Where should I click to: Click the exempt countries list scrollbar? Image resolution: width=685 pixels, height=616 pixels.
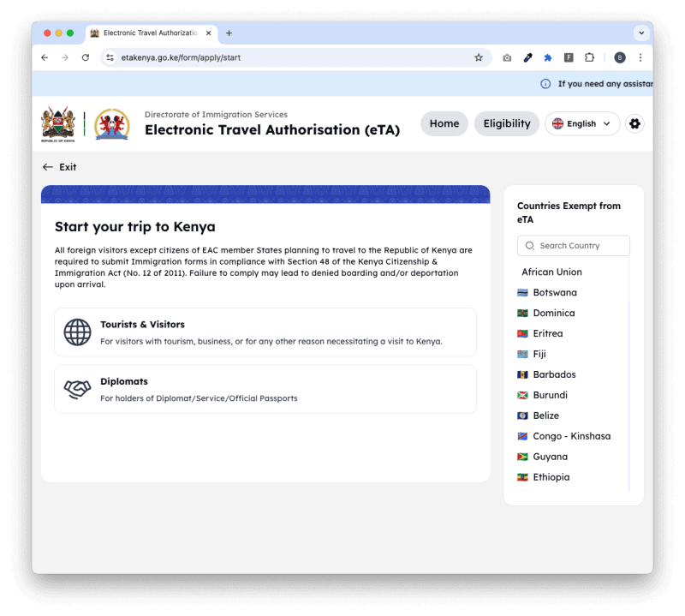click(x=629, y=396)
